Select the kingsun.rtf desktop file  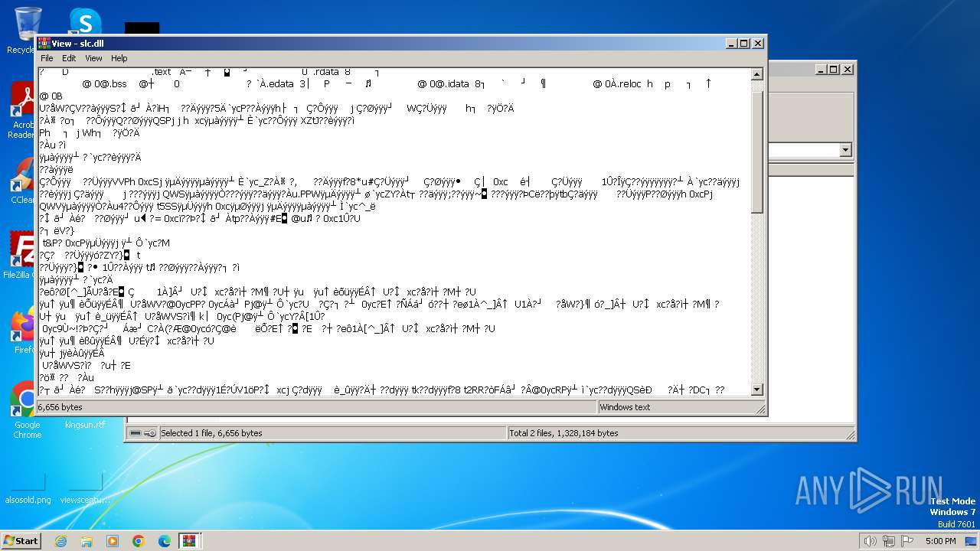85,425
